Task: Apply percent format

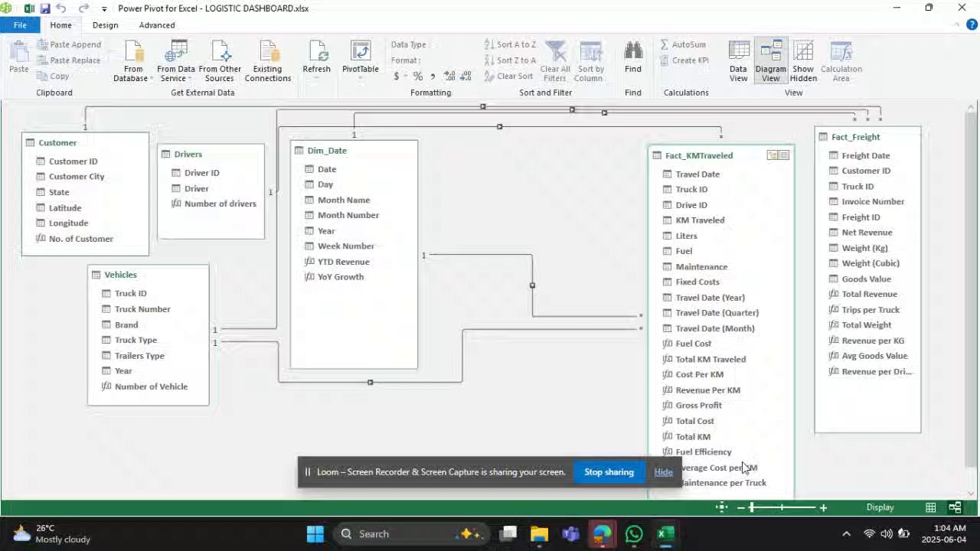Action: (x=417, y=77)
